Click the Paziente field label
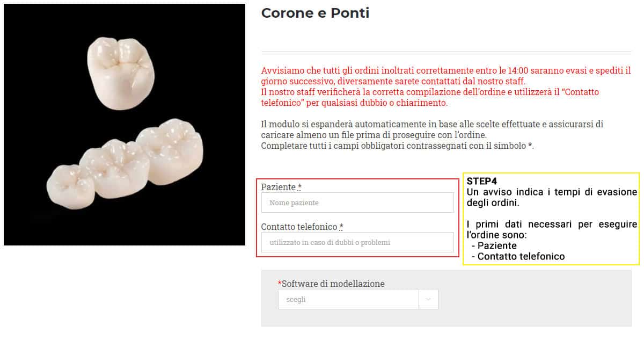Viewport: 644px width, 340px height. (x=278, y=187)
